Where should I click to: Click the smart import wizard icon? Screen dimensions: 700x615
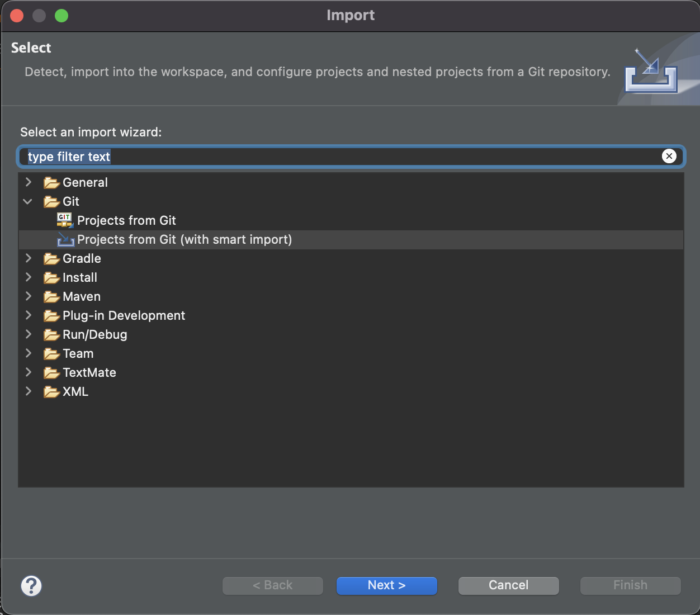tap(65, 240)
